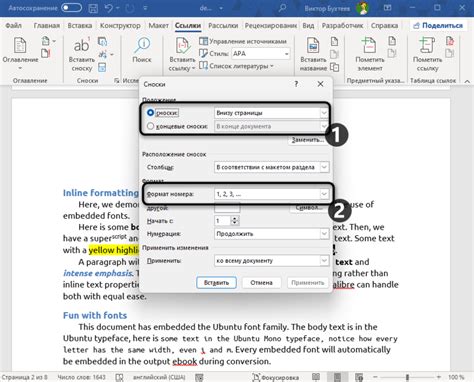Select the сноски radio button

coord(150,113)
